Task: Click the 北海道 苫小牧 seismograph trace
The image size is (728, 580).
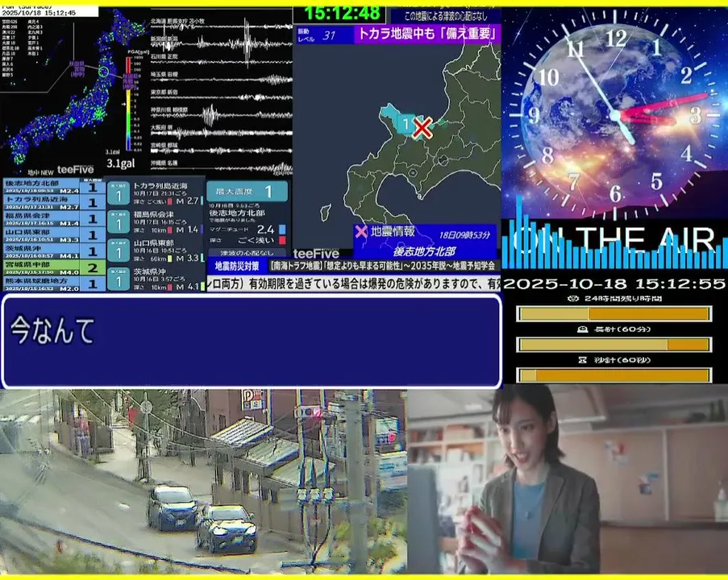Action: pyautogui.click(x=222, y=26)
